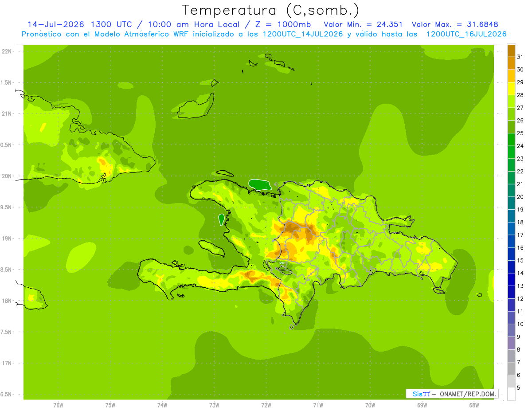Click the "19N" latitude axis label
The image size is (532, 411).
pos(7,238)
